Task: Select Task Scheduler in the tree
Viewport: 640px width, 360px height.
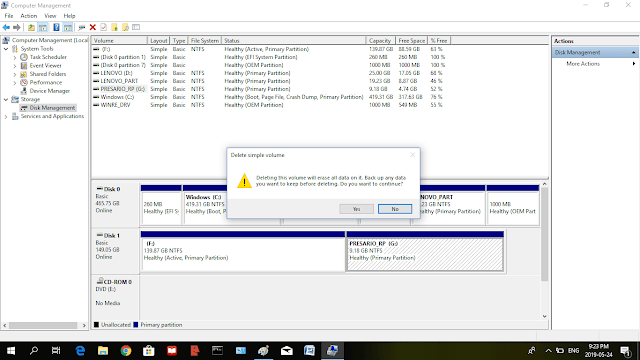Action: pos(48,57)
